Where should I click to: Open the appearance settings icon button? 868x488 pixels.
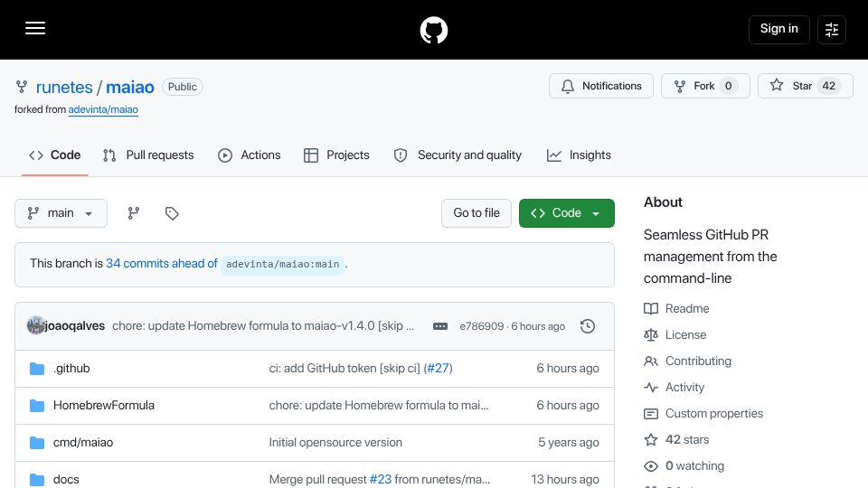click(x=832, y=29)
